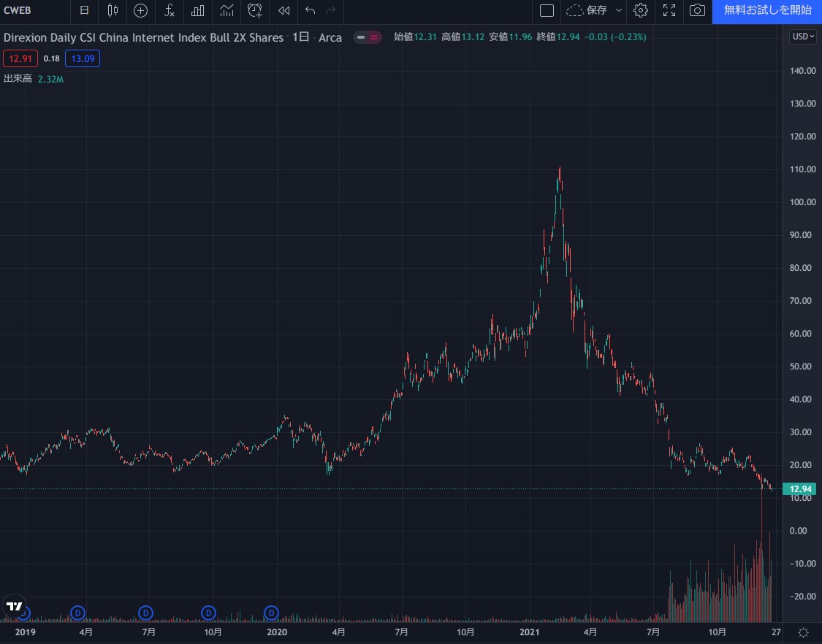
Task: Click the 0.00 price axis label
Action: (798, 531)
